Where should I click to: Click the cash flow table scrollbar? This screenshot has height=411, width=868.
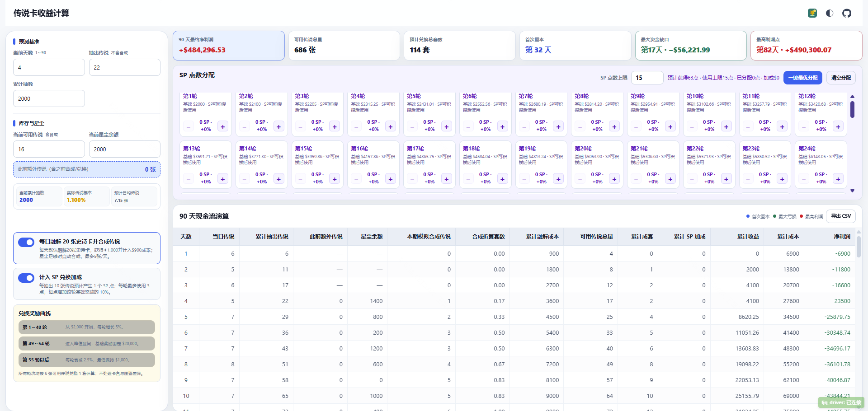coord(859,246)
